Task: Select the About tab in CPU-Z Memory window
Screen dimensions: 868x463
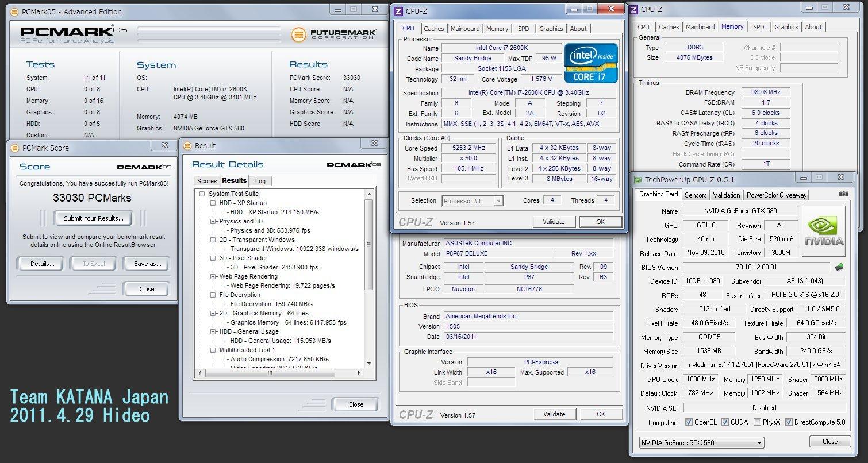Action: 813,27
